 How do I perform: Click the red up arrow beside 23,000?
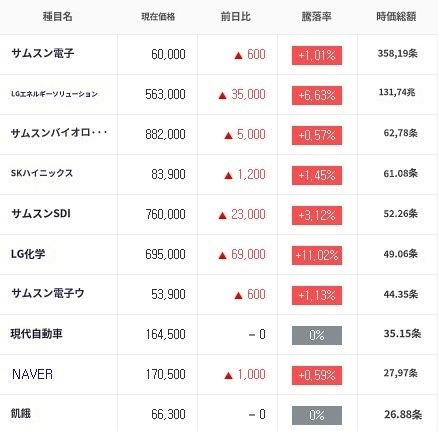(222, 216)
